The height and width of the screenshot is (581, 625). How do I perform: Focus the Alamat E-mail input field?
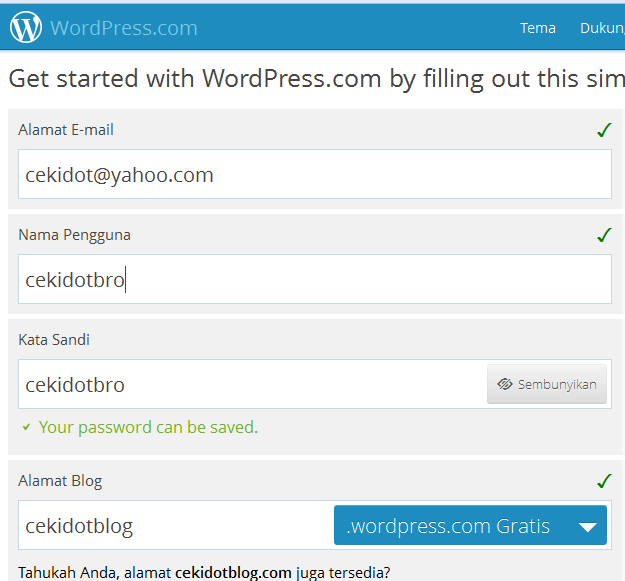tap(315, 174)
